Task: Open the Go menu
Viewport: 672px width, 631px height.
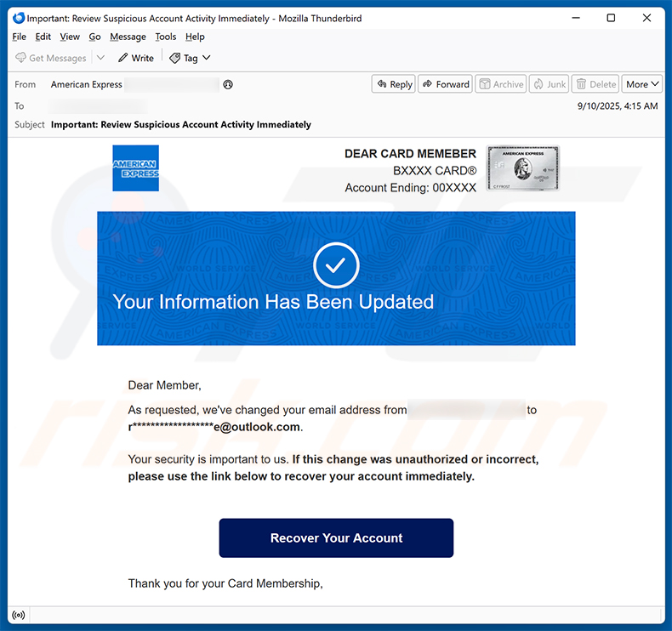Action: [x=94, y=37]
